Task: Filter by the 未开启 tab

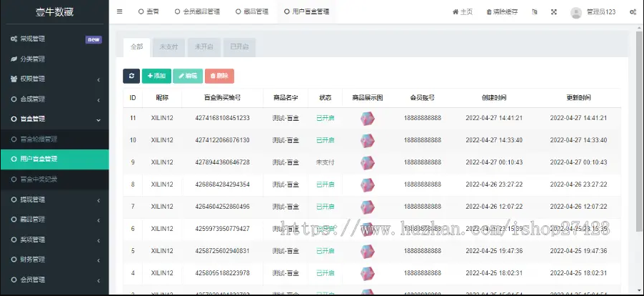Action: [203, 47]
